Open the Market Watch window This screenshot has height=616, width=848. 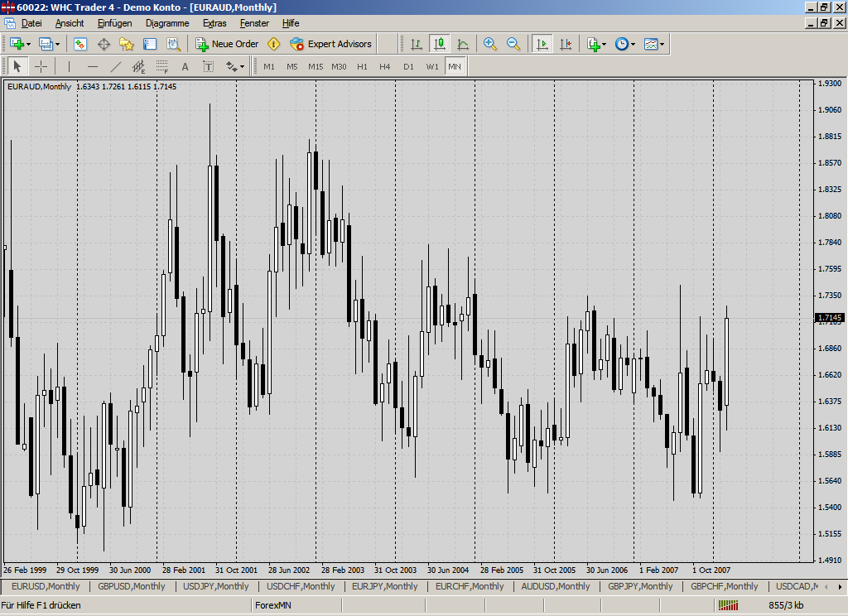point(80,44)
